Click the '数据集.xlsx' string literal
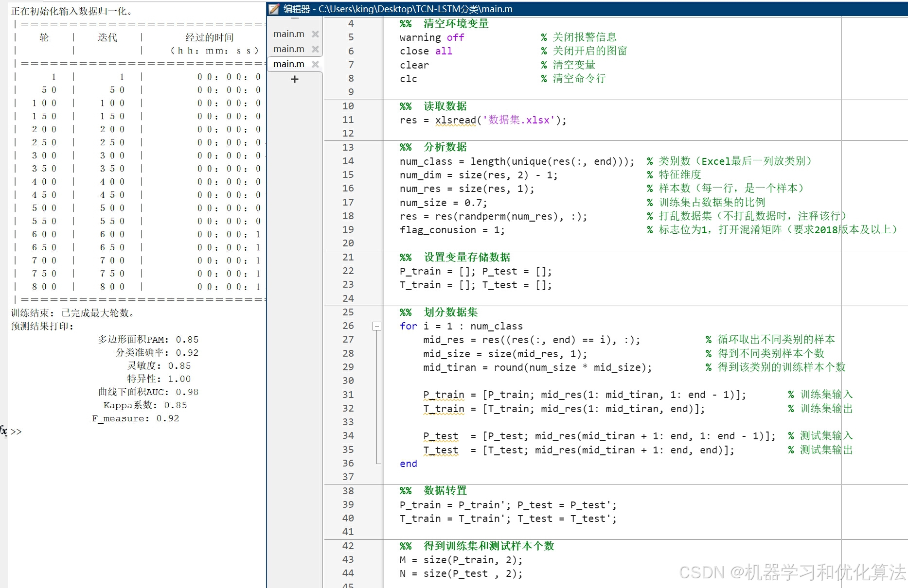The height and width of the screenshot is (588, 908). 518,120
